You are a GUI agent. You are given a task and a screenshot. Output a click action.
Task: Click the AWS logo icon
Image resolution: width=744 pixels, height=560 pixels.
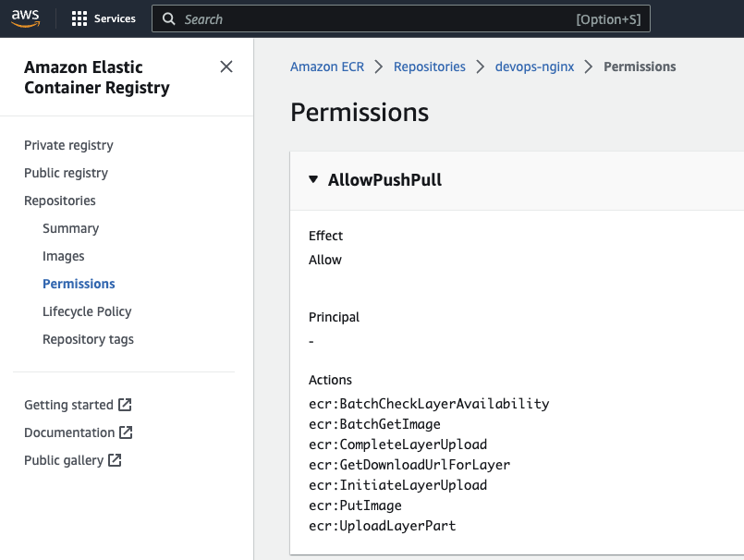[25, 18]
